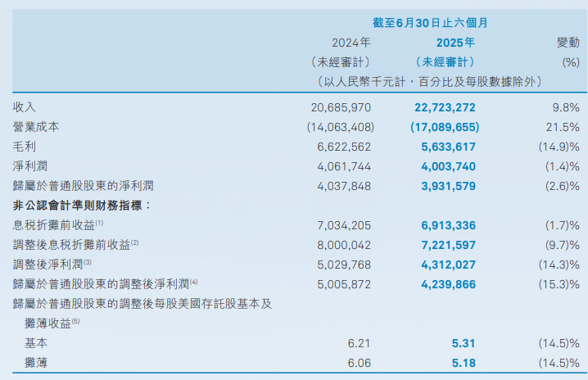
Task: Select the 淨利潤 row label
Action: (30, 166)
